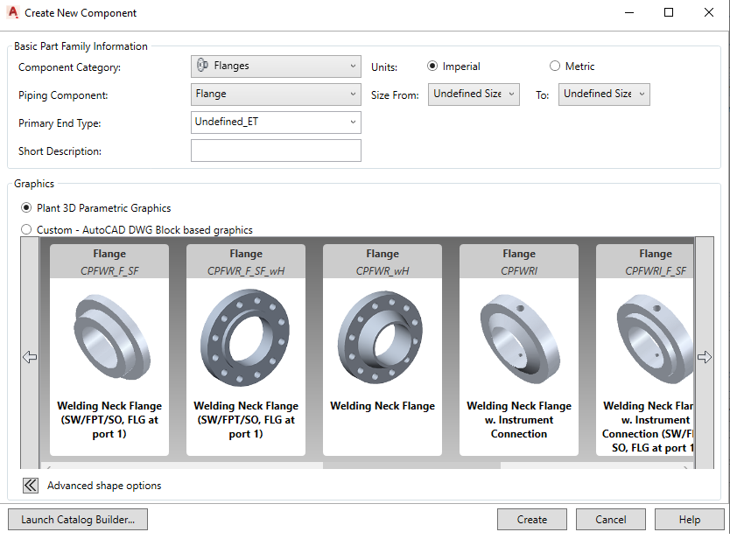
Task: Click the Short Description text field
Action: click(x=276, y=150)
